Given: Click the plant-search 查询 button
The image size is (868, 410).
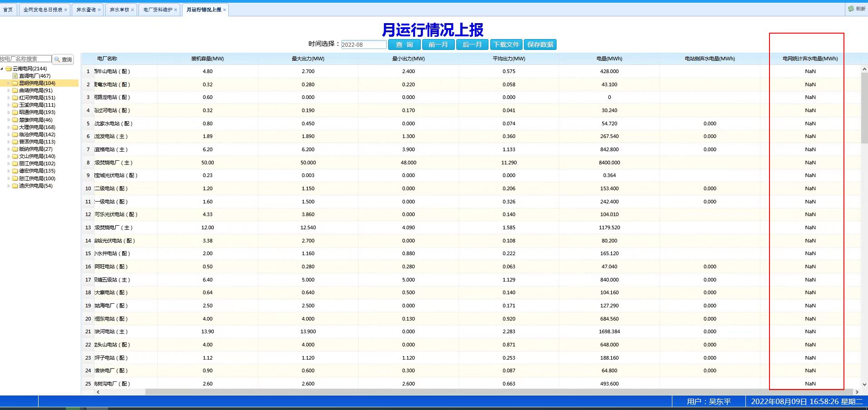Looking at the screenshot, I should [63, 59].
